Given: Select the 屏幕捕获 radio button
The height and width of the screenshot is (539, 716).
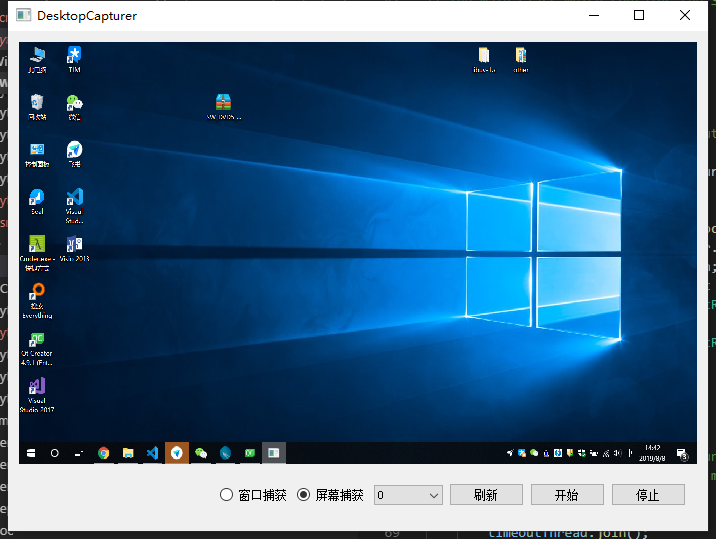Looking at the screenshot, I should point(330,495).
